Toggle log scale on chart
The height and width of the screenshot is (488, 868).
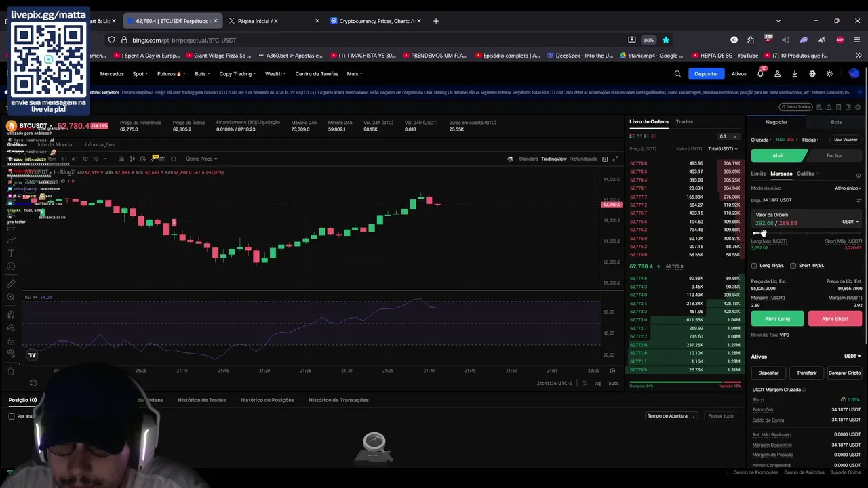coord(598,384)
